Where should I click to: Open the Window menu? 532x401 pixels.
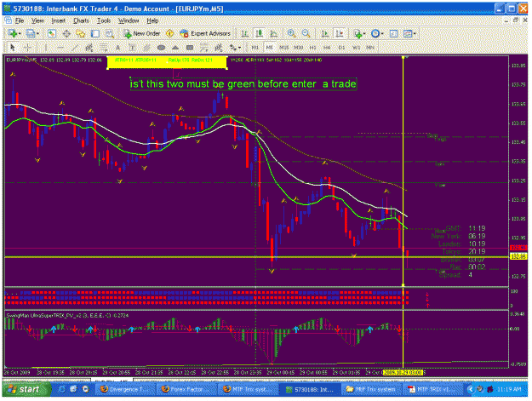[x=129, y=20]
